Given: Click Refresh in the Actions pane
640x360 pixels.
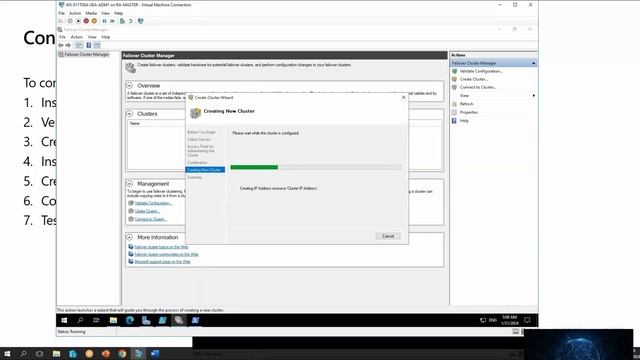Looking at the screenshot, I should click(x=467, y=104).
